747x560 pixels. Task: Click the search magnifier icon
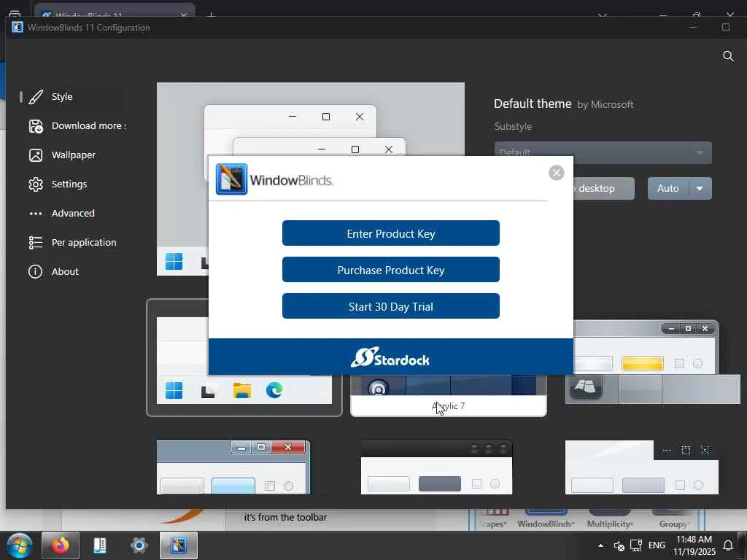728,56
